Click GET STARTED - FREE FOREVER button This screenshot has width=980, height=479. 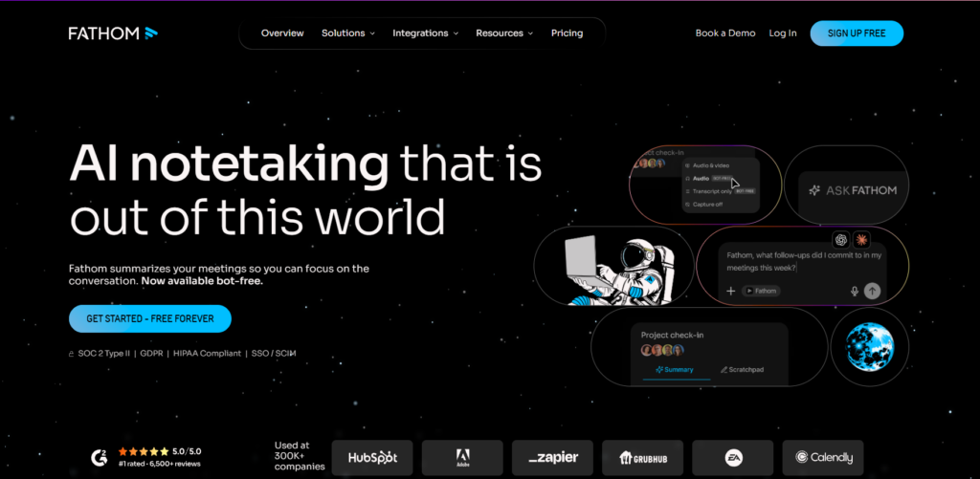(x=150, y=318)
